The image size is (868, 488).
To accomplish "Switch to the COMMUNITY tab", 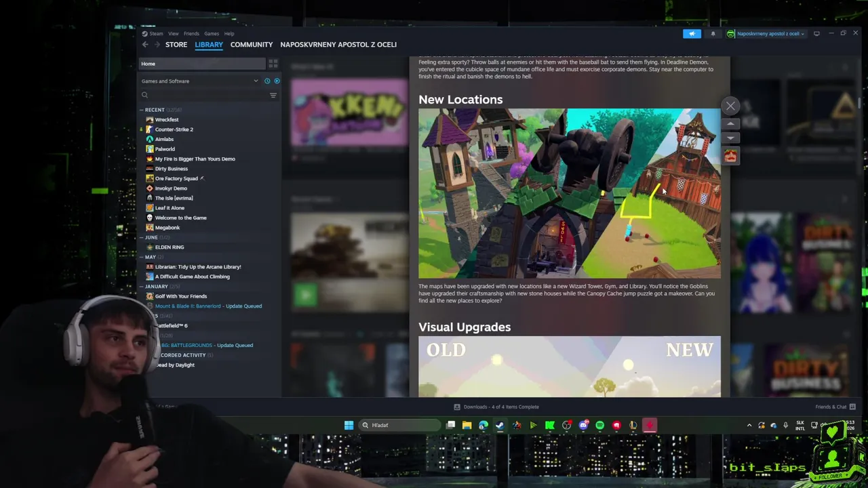I will click(252, 45).
